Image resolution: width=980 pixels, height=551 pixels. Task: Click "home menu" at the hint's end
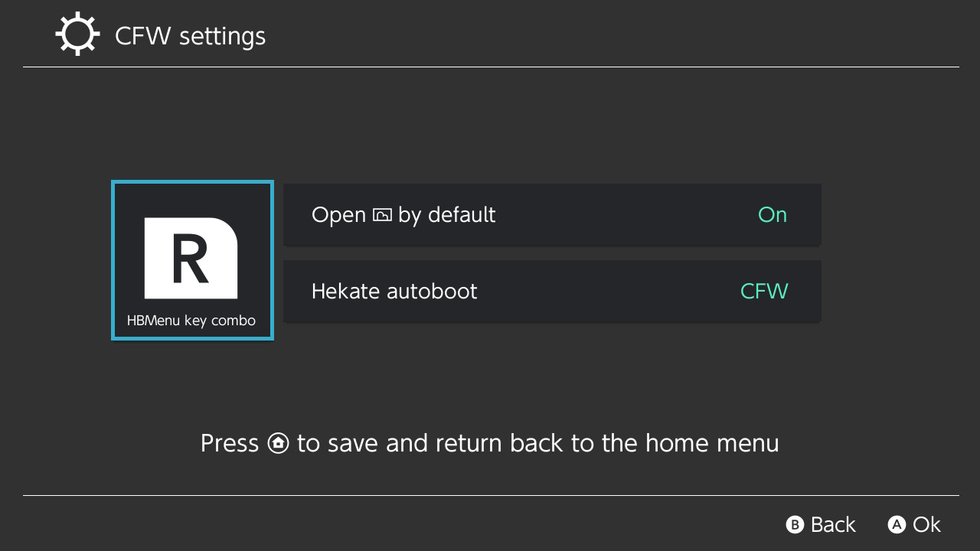712,443
